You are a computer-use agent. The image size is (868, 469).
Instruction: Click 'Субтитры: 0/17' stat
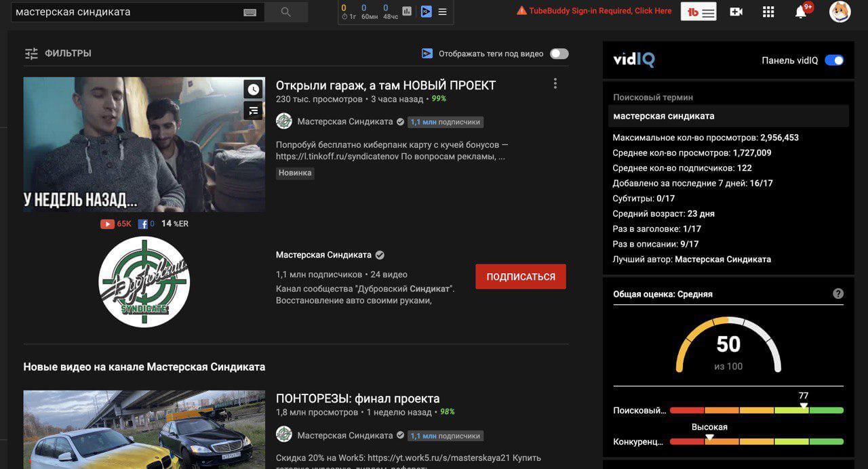(x=644, y=199)
